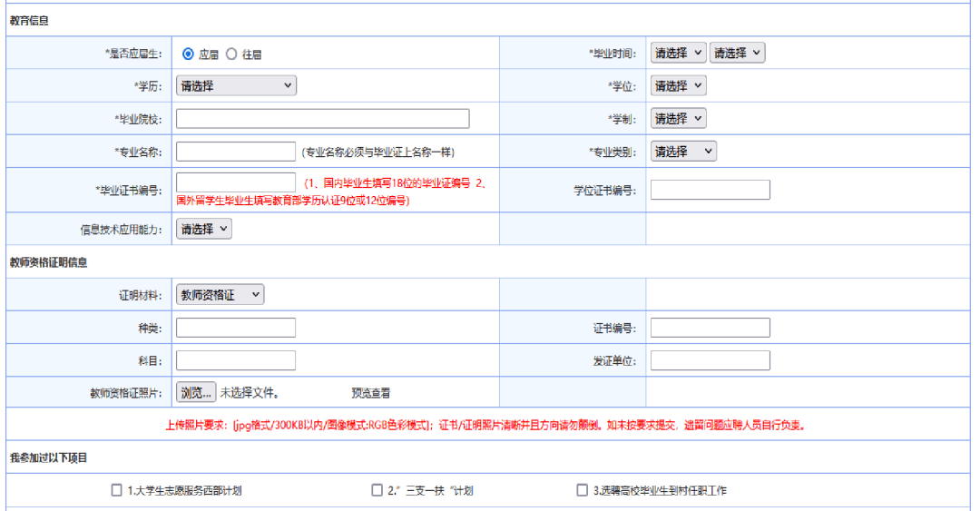Check 3.选聘高校毕业生到村任职工作 checkbox
The width and height of the screenshot is (980, 511).
point(582,490)
